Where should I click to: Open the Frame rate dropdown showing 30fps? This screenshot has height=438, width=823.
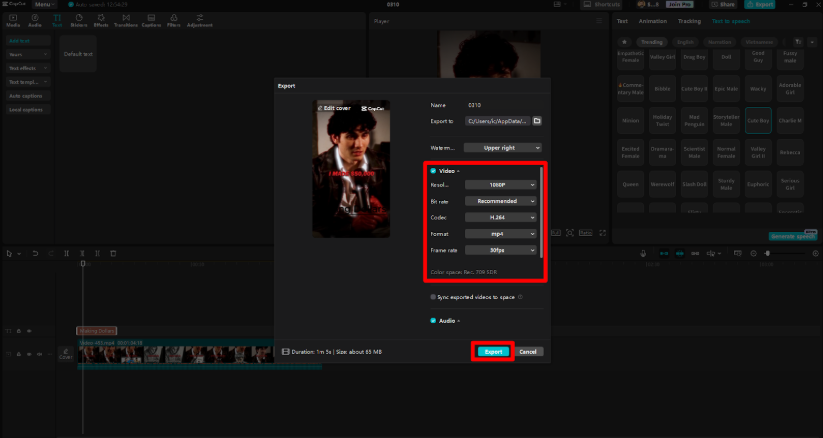click(500, 250)
